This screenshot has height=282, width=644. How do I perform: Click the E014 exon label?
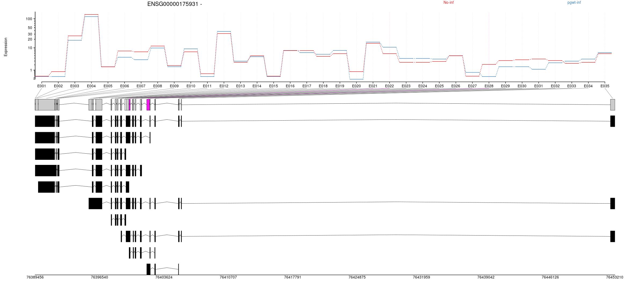(257, 86)
